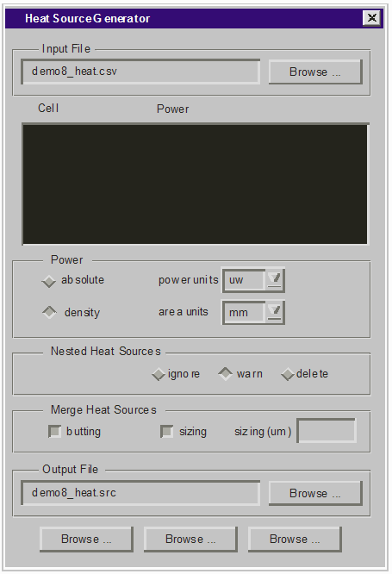Click the Output File field demo8_heat.src
The image size is (392, 574).
coord(140,493)
